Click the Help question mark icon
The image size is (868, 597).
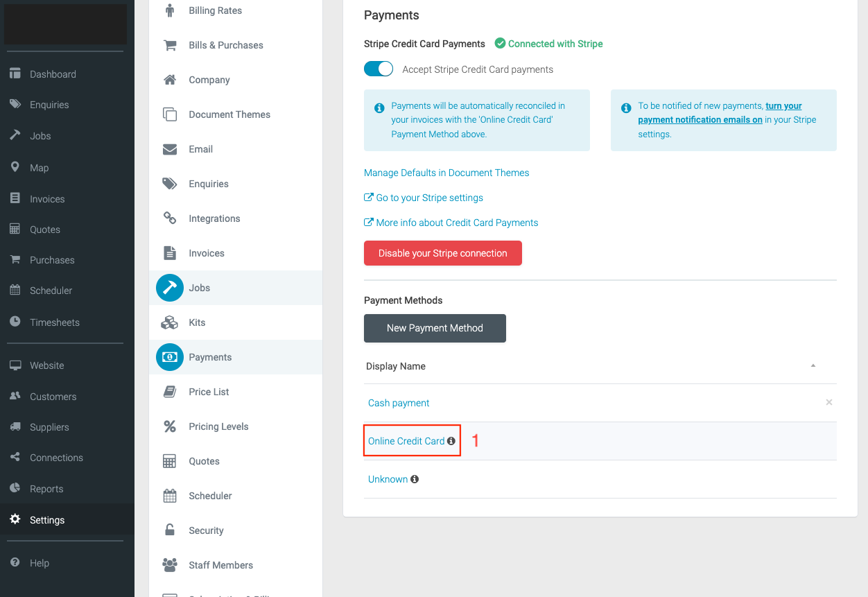coord(15,562)
